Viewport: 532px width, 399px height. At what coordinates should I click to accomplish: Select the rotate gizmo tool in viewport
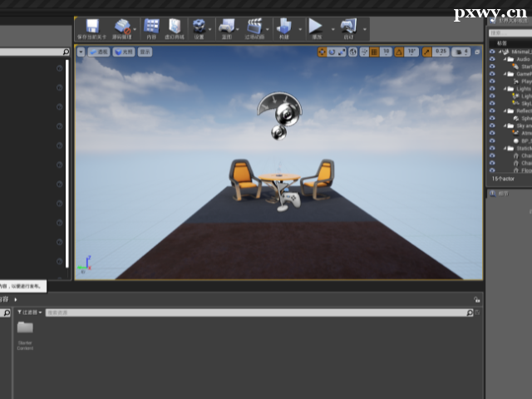332,52
